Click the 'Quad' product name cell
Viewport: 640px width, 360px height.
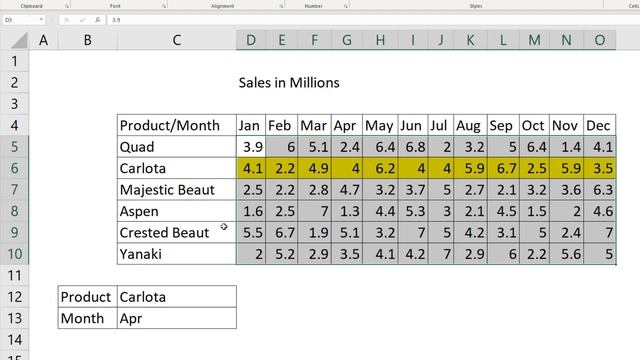tap(177, 147)
